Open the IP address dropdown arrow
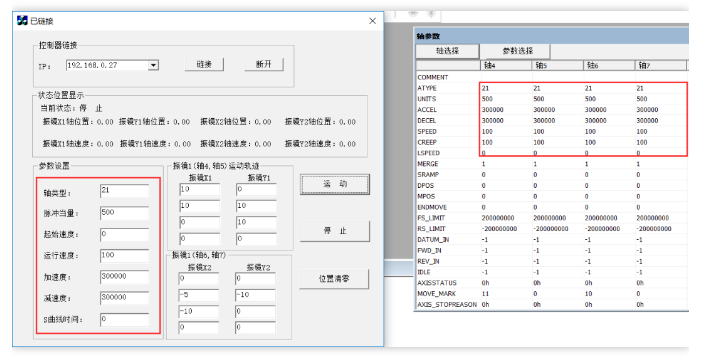This screenshot has width=705, height=360. [153, 66]
